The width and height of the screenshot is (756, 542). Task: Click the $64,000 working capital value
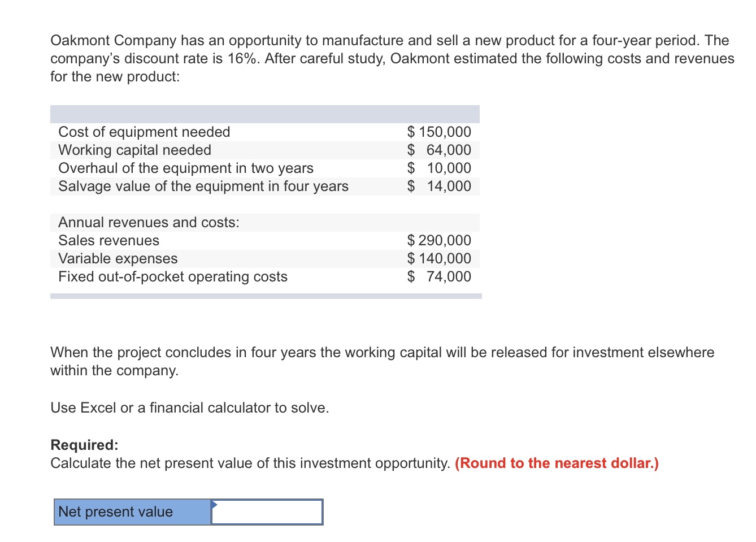443,150
